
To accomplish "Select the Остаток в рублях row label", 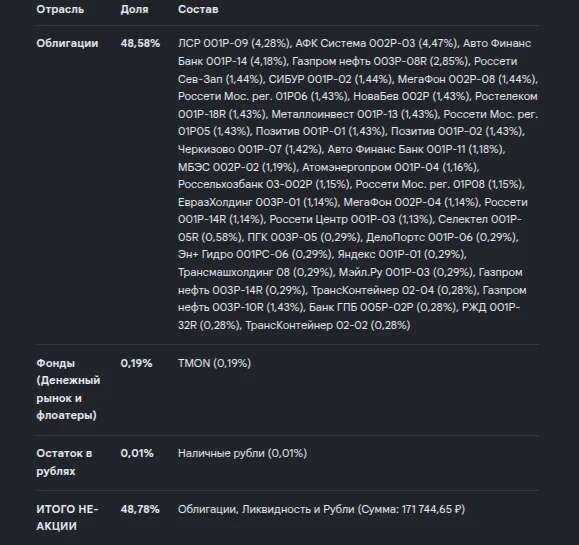I will click(64, 462).
